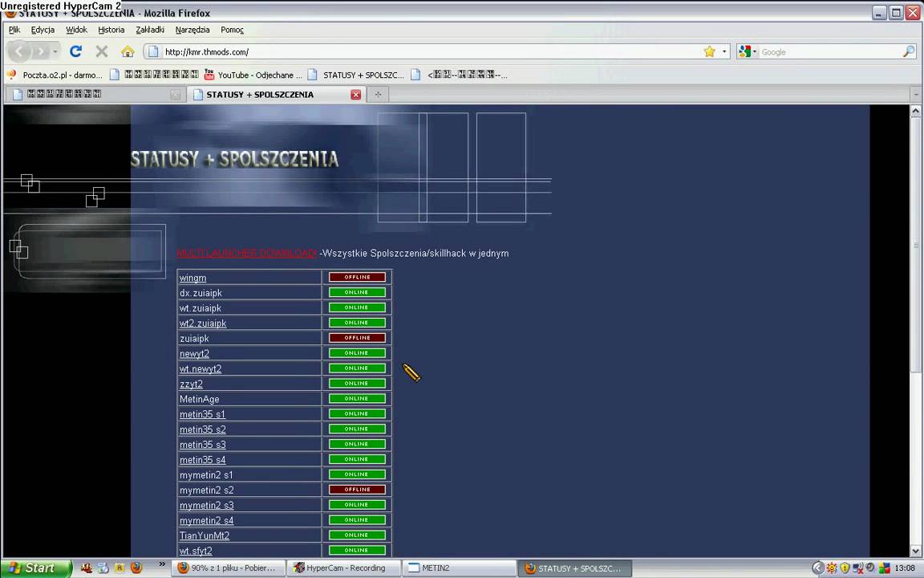Open the metin35 s3 link
924x578 pixels.
click(203, 445)
